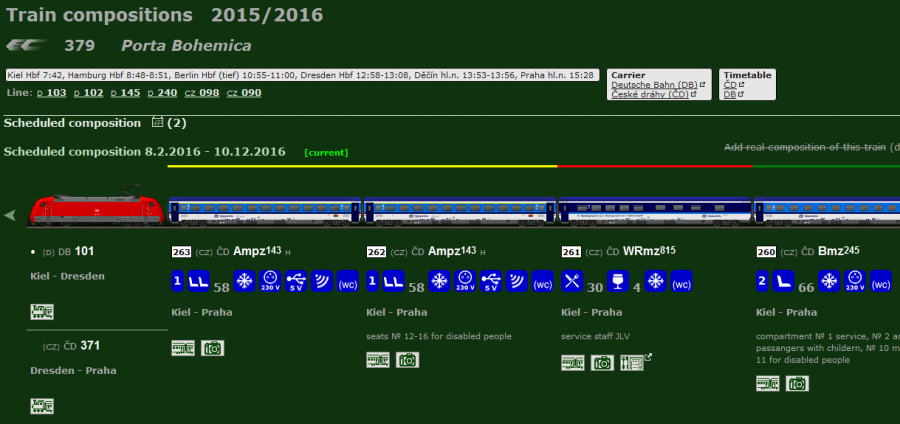Click the restaurant menu icon for car 261
Screen dimensions: 900x424
point(633,362)
